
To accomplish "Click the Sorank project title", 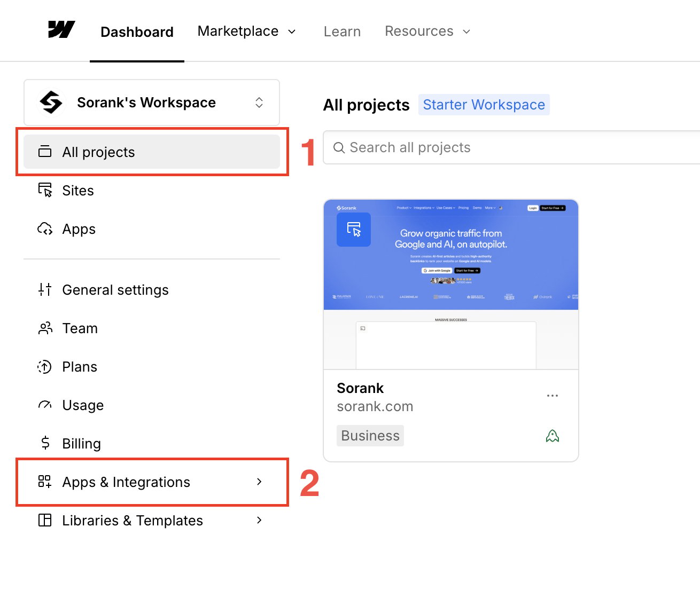I will click(x=360, y=388).
